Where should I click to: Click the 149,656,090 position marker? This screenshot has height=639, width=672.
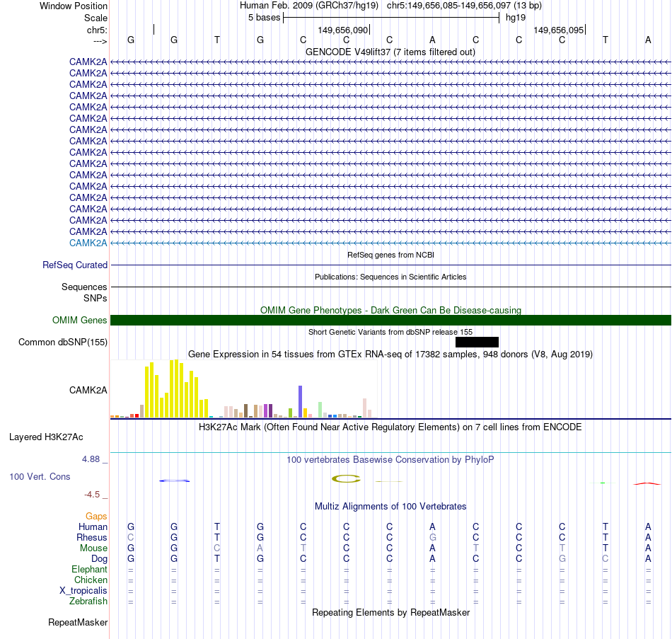pos(343,30)
